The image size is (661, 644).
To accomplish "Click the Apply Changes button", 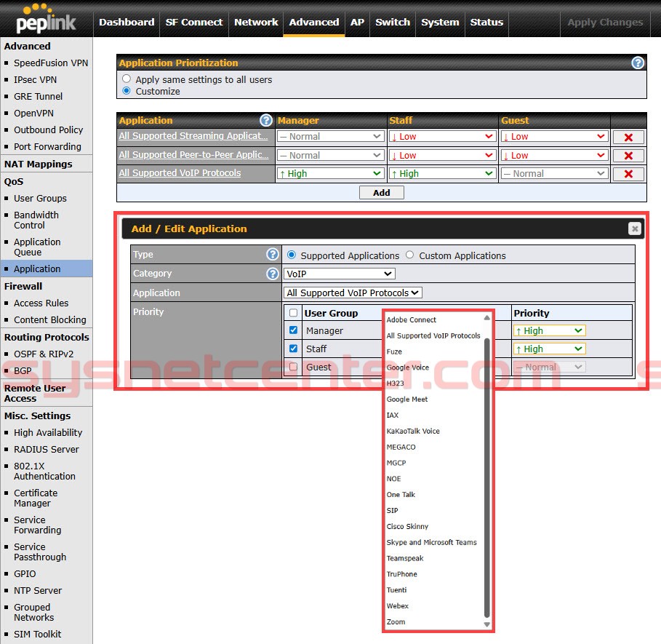I will pos(605,22).
